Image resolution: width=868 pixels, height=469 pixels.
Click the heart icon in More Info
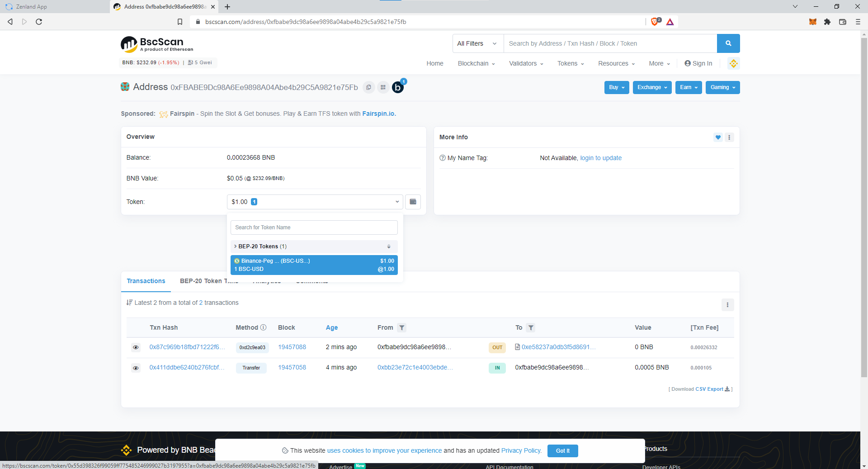pyautogui.click(x=718, y=137)
